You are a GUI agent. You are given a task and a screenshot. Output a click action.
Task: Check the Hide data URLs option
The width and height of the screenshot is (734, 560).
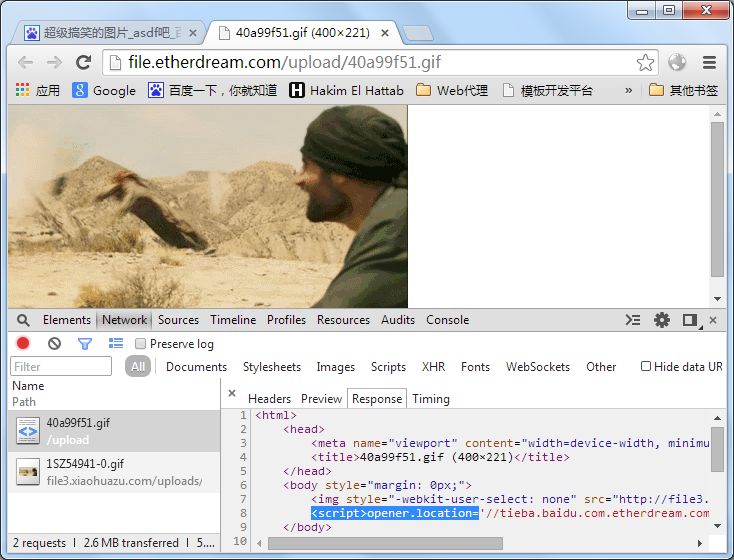tap(646, 366)
